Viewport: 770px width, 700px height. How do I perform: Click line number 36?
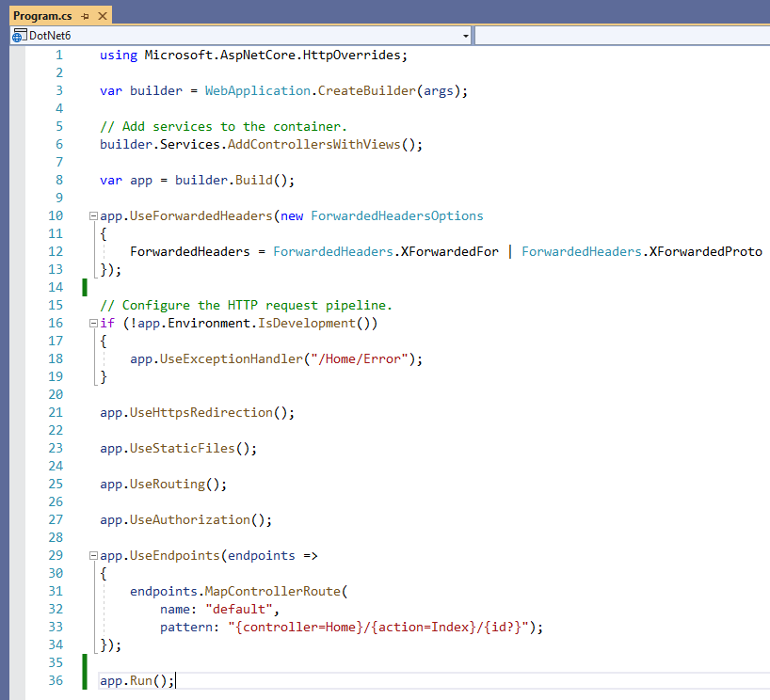click(x=56, y=681)
